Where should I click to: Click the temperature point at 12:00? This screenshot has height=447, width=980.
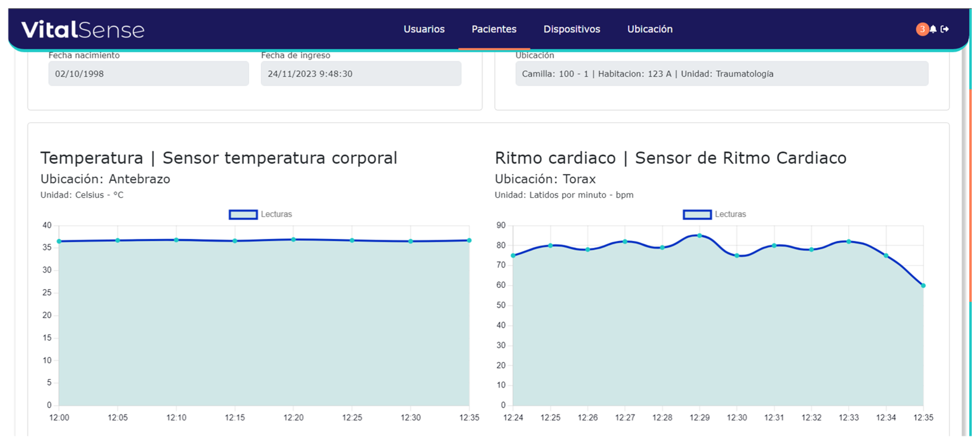[59, 241]
